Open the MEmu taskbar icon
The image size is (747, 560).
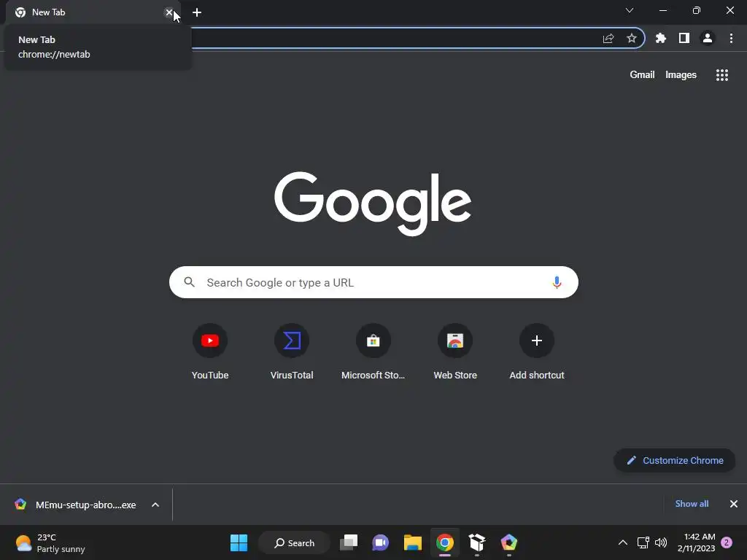pyautogui.click(x=508, y=542)
